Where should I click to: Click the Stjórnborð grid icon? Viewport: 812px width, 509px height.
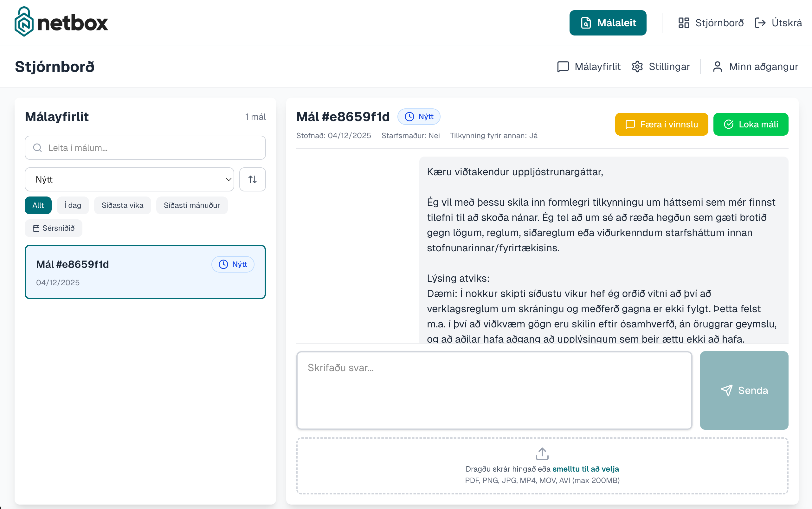[684, 23]
